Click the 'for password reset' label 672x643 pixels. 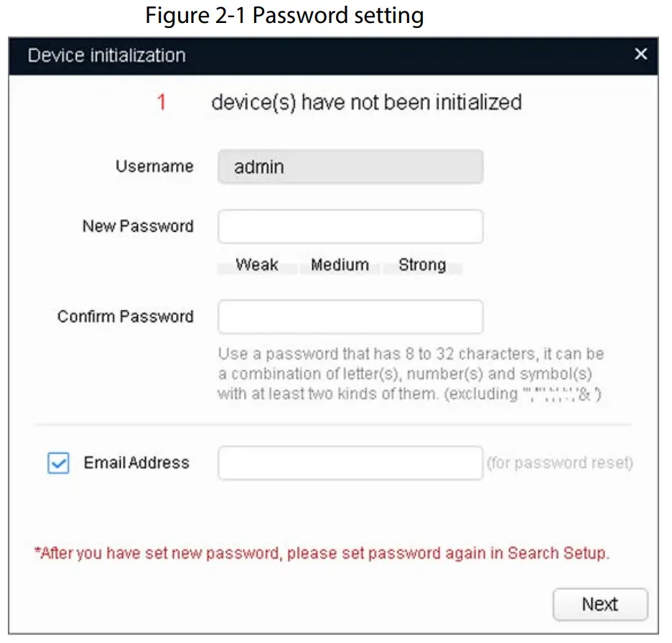[561, 463]
